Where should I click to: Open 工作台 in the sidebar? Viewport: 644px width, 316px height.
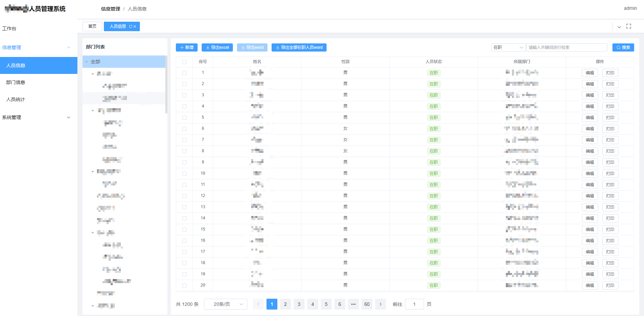tap(39, 28)
